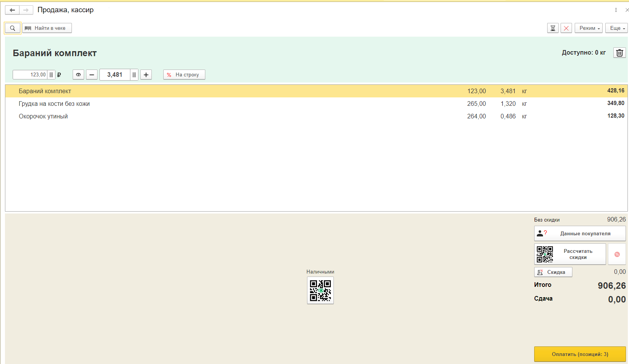
Task: Expand the Еще dropdown menu
Action: pos(616,28)
